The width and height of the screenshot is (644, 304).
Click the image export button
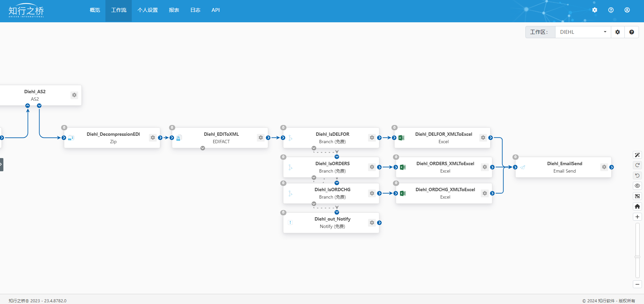637,196
